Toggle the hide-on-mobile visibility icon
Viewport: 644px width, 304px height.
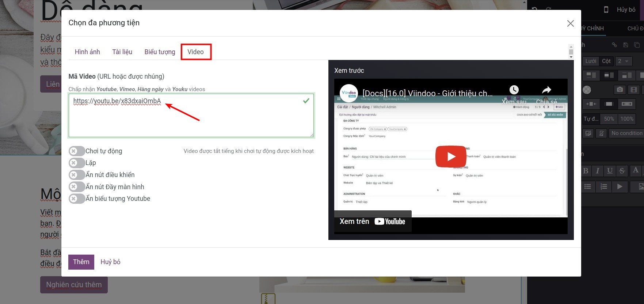point(601,134)
